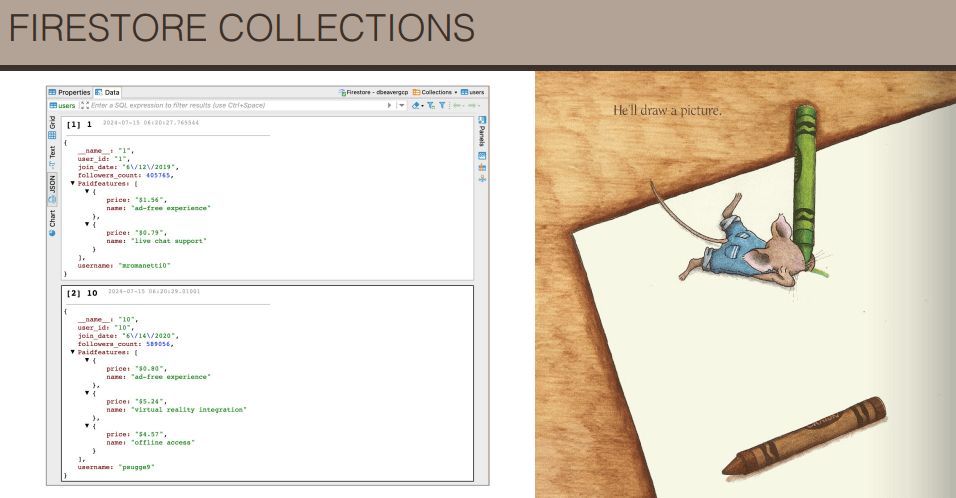The width and height of the screenshot is (956, 498).
Task: Collapse the virtual reality integration object
Action: click(x=87, y=393)
